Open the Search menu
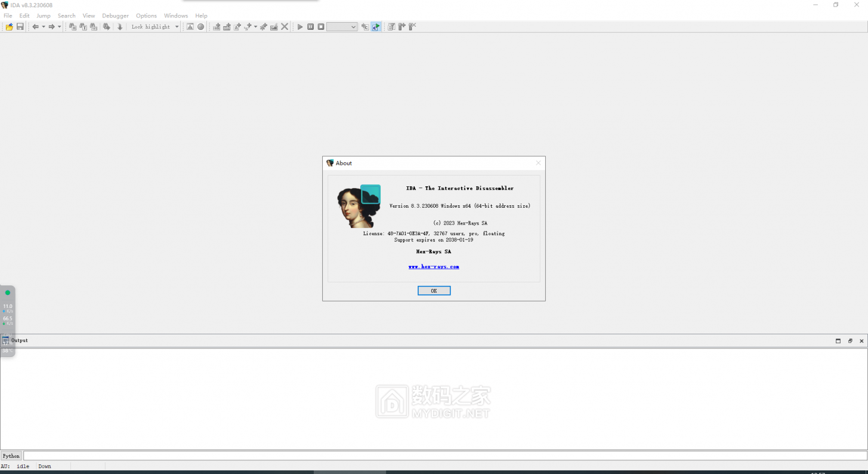Screen dimensions: 868x474 pos(67,16)
